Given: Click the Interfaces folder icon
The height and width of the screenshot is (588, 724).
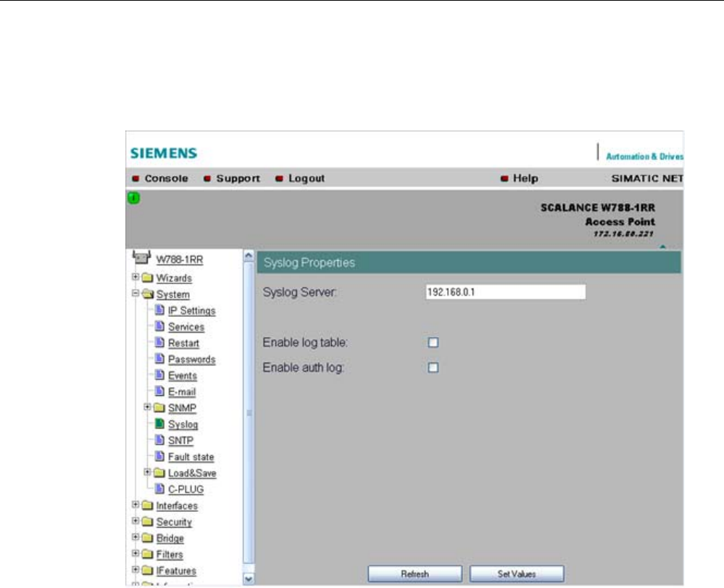Looking at the screenshot, I should tap(147, 505).
